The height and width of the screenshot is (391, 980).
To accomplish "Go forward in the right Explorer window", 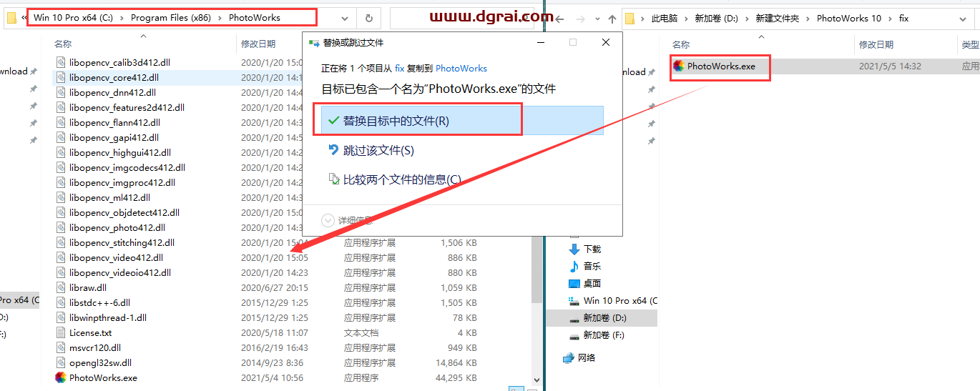I will click(579, 19).
